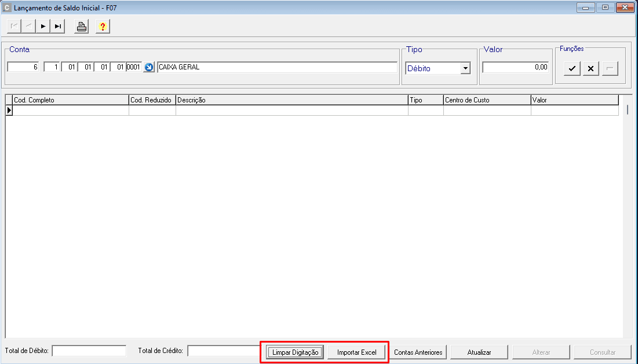This screenshot has width=638, height=364.
Task: Click the Importar Excel button
Action: (356, 352)
